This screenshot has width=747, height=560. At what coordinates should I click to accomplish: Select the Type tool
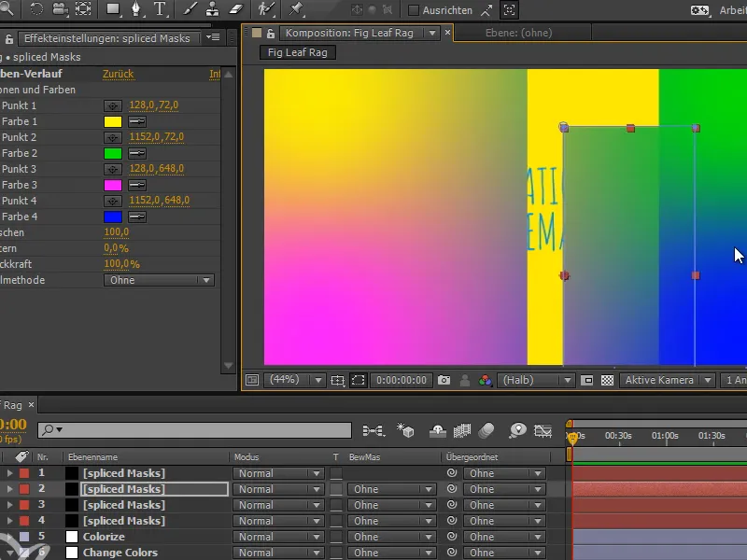click(x=160, y=8)
